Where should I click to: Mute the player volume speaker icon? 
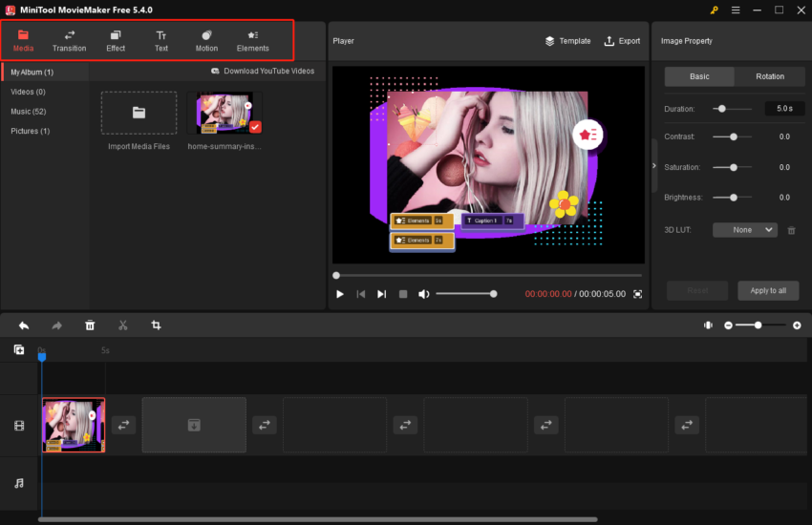(x=423, y=294)
